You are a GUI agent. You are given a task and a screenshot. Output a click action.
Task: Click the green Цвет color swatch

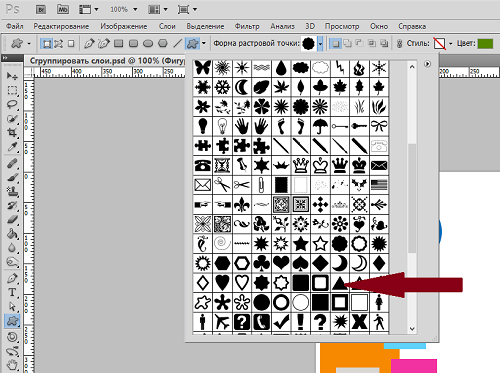485,44
